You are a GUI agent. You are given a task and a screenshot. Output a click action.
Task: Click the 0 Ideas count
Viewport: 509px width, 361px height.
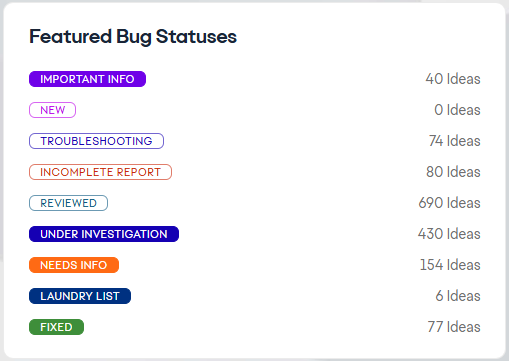coord(457,110)
